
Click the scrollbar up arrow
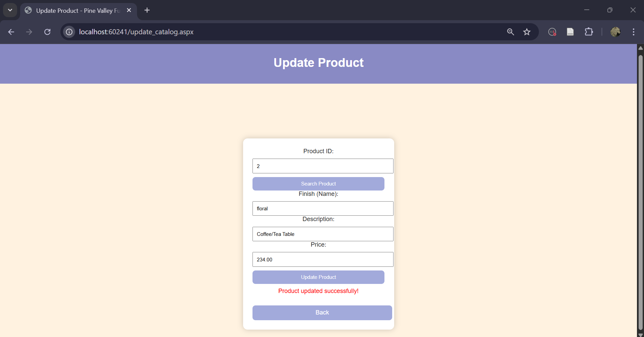(640, 48)
